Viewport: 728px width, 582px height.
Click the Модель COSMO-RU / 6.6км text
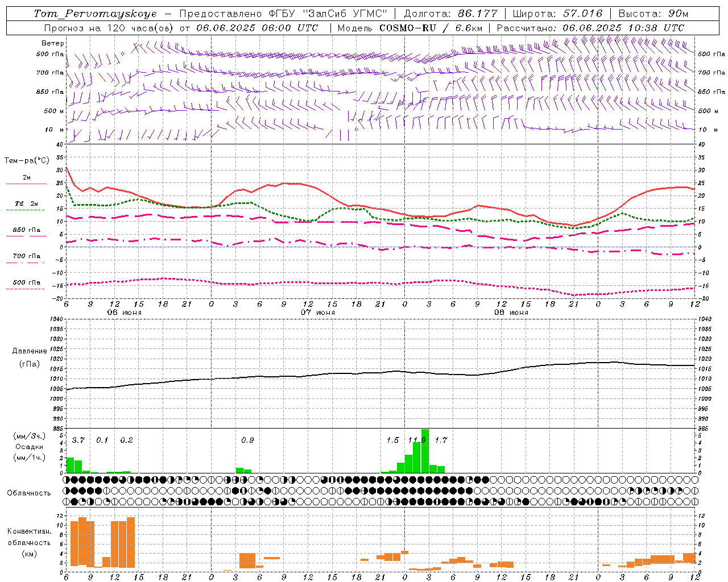point(409,27)
